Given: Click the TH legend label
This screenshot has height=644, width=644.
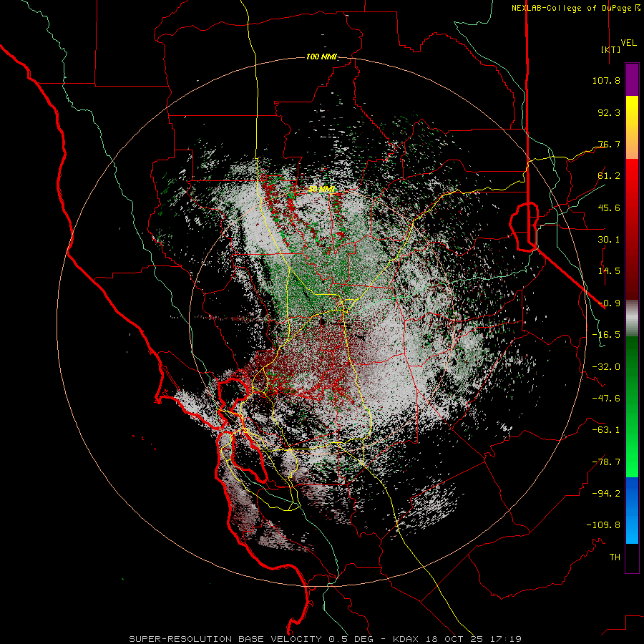Looking at the screenshot, I should point(615,557).
